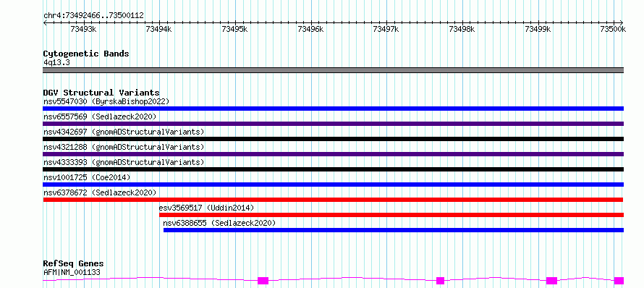Open the esv3569517 (Uddin2014) label
This screenshot has width=644, height=288.
point(207,208)
